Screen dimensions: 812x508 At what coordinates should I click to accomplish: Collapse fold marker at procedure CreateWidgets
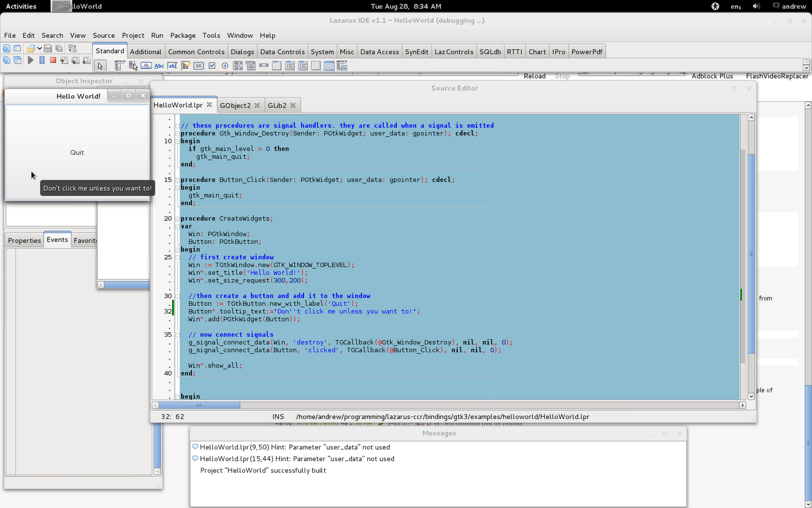(x=178, y=218)
